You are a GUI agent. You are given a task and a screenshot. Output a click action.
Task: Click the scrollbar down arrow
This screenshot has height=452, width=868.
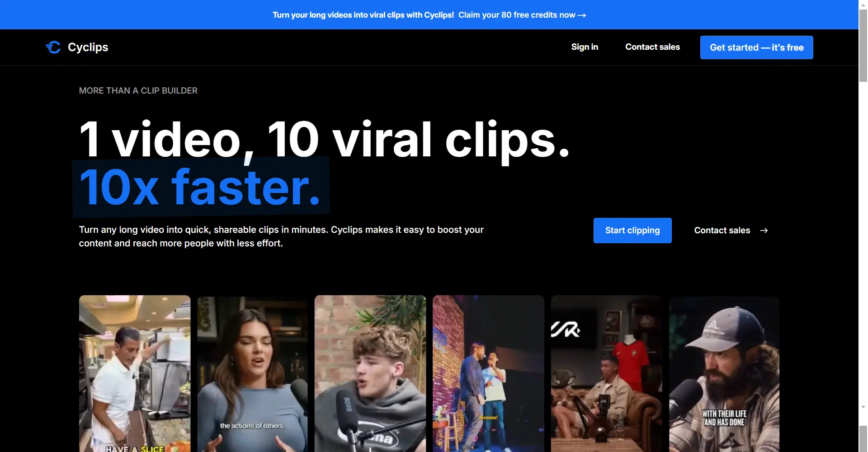(x=863, y=407)
